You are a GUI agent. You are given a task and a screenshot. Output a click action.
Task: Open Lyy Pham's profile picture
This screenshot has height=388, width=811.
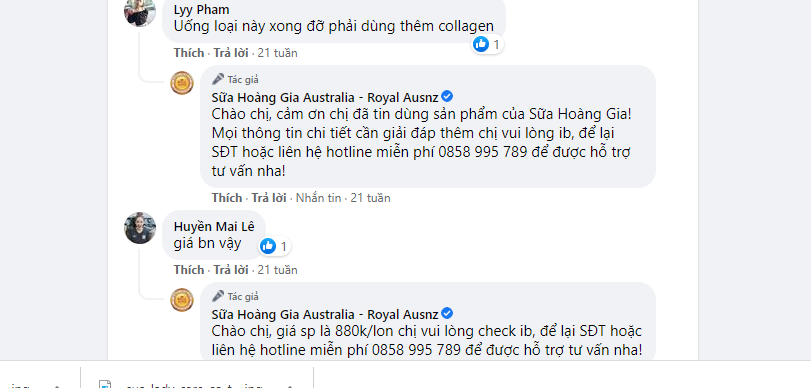140,12
